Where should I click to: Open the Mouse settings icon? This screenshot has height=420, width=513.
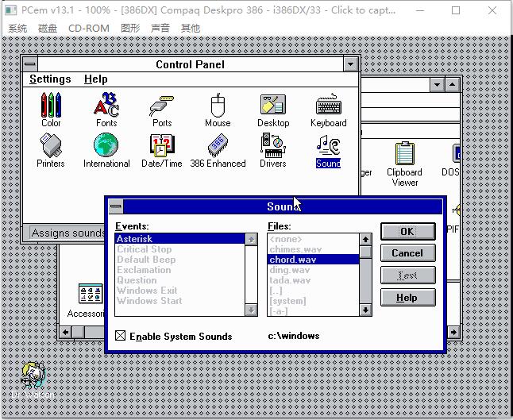click(218, 110)
